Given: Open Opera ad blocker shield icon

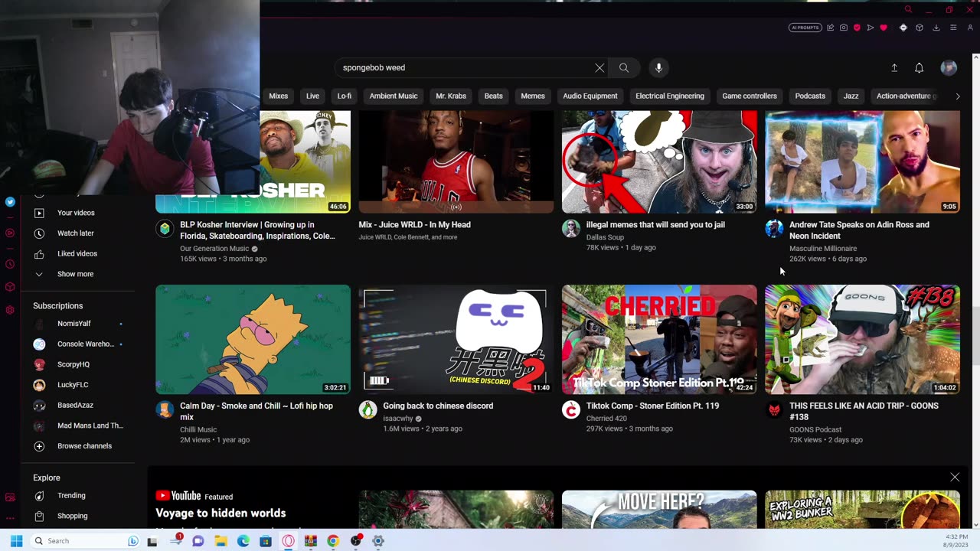Looking at the screenshot, I should 857,28.
